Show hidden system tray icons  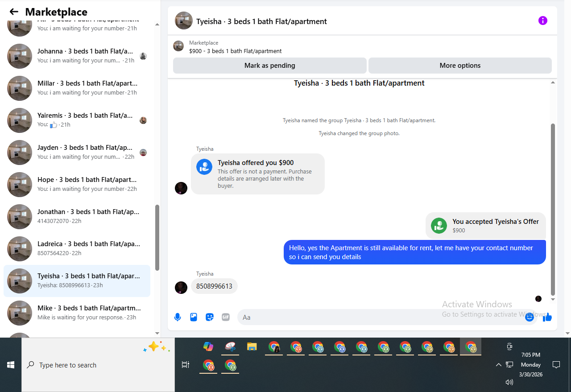[x=499, y=365]
